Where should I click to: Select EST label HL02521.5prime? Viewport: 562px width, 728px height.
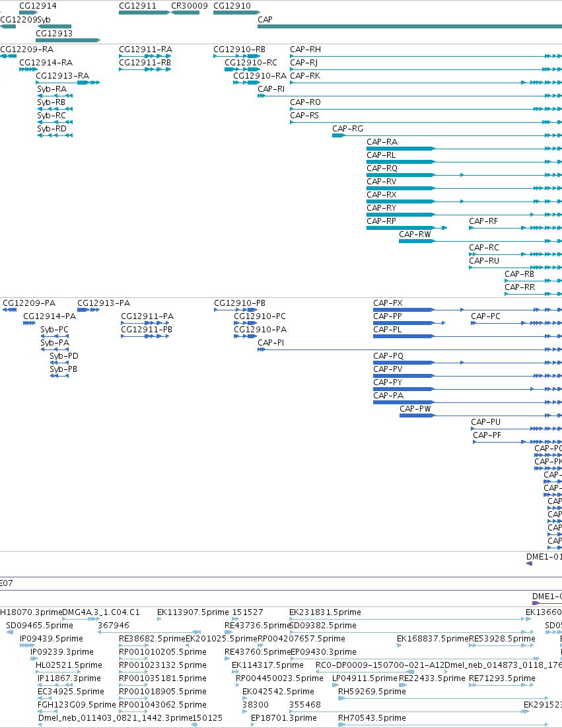pyautogui.click(x=68, y=665)
